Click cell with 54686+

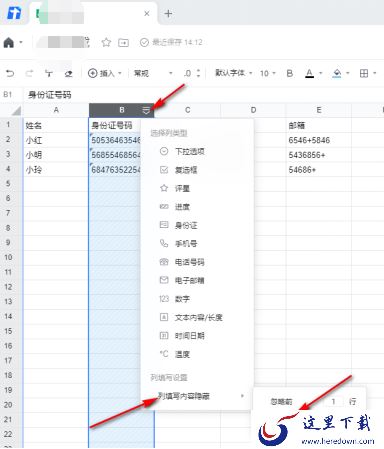(319, 169)
